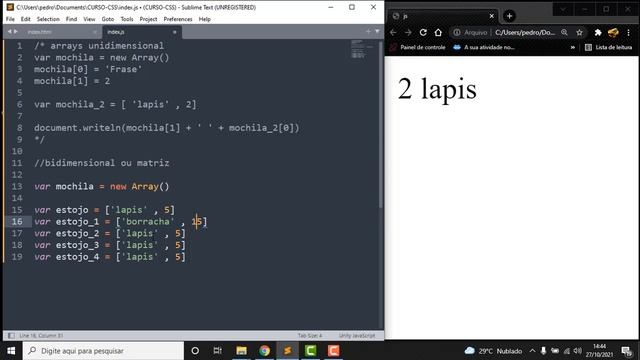Click the browser address bar URL
This screenshot has width=640, height=360.
tap(524, 33)
